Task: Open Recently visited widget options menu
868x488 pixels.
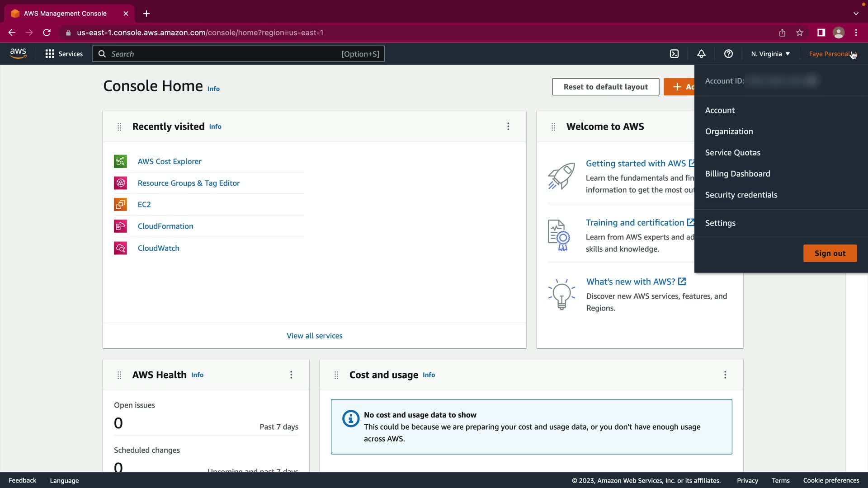Action: point(508,127)
